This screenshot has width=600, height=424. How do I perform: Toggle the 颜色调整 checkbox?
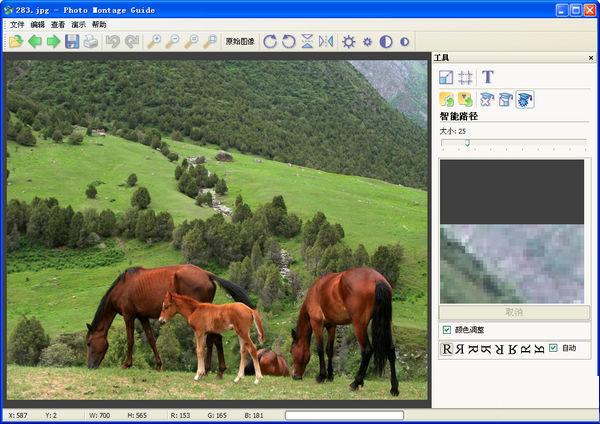coord(447,329)
